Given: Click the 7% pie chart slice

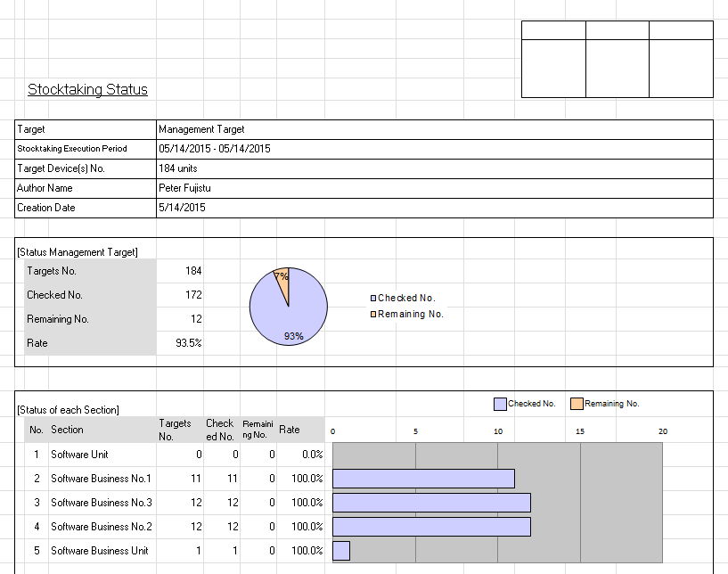Looking at the screenshot, I should click(282, 282).
